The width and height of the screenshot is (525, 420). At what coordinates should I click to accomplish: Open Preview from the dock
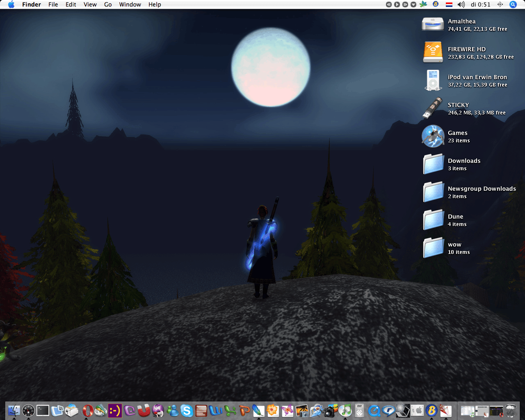316,410
